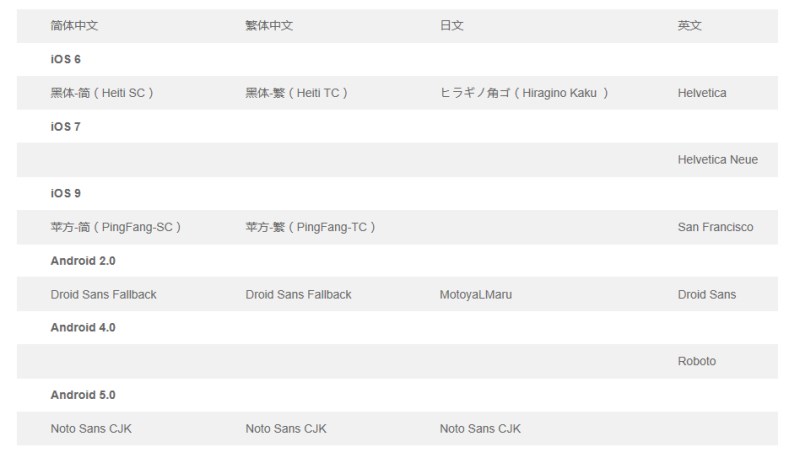The height and width of the screenshot is (458, 800).
Task: Click the Heiti SC font cell
Action: click(102, 93)
